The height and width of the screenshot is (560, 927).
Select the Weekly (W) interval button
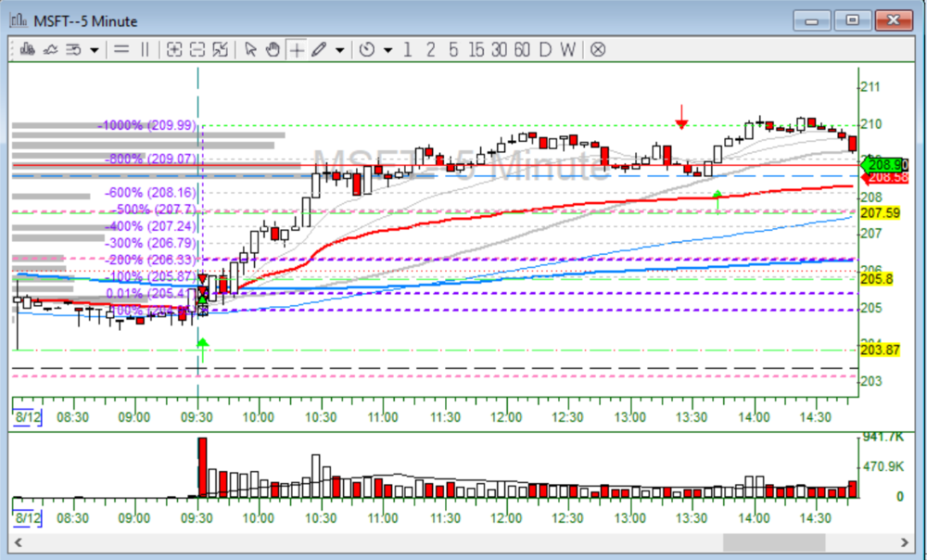tap(567, 49)
